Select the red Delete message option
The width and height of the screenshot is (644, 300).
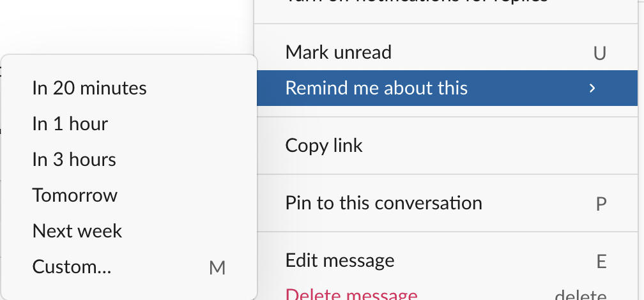pos(351,295)
